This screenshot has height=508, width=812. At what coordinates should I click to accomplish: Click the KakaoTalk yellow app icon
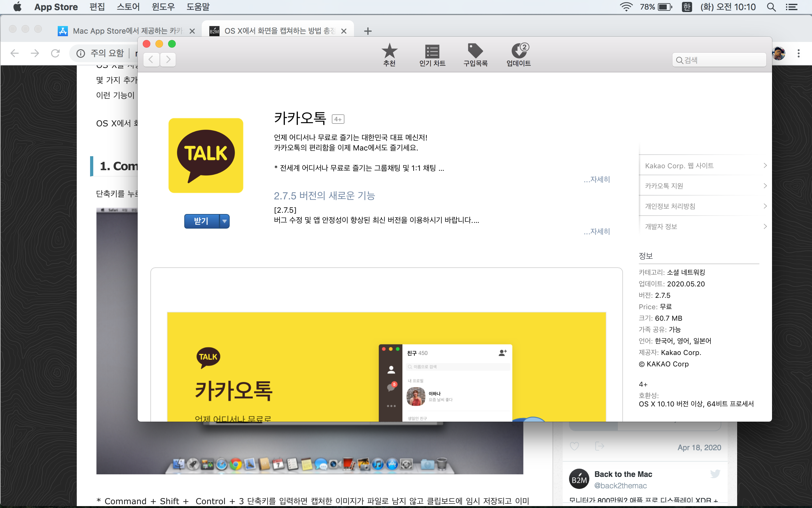click(x=206, y=155)
